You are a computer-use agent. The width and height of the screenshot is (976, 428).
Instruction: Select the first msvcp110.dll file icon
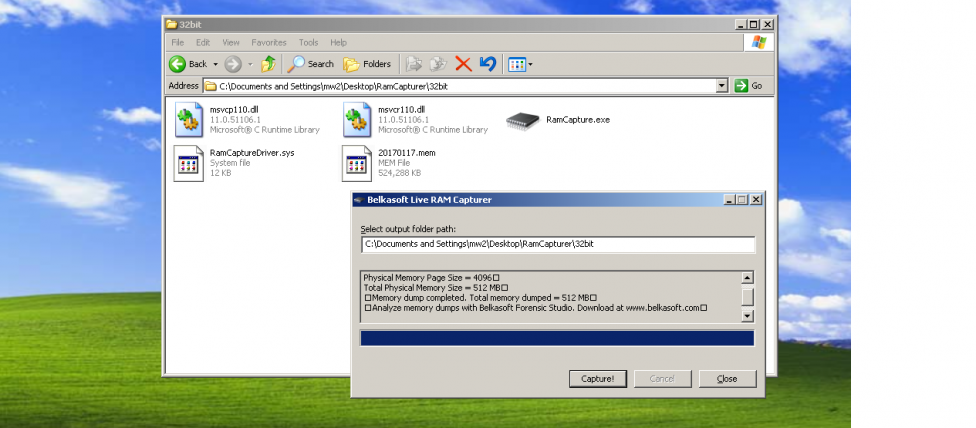pyautogui.click(x=188, y=119)
